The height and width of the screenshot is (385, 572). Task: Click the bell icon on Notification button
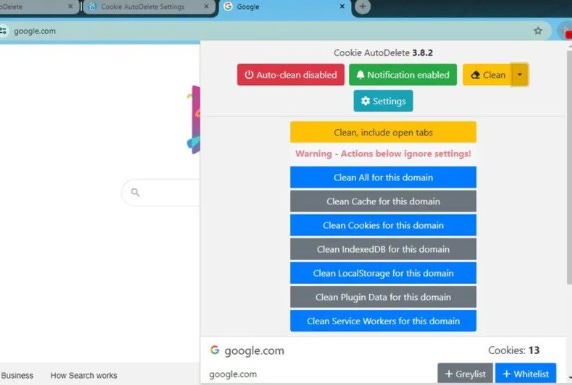[x=360, y=75]
